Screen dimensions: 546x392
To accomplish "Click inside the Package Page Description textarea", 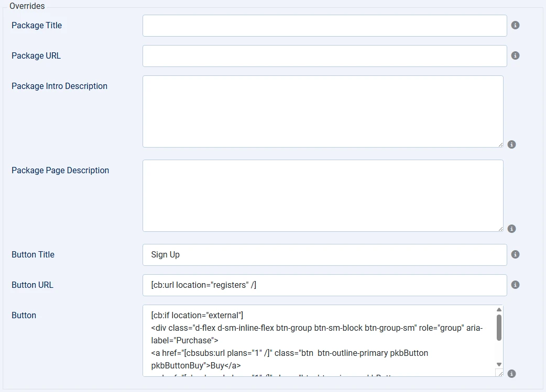I will [322, 195].
